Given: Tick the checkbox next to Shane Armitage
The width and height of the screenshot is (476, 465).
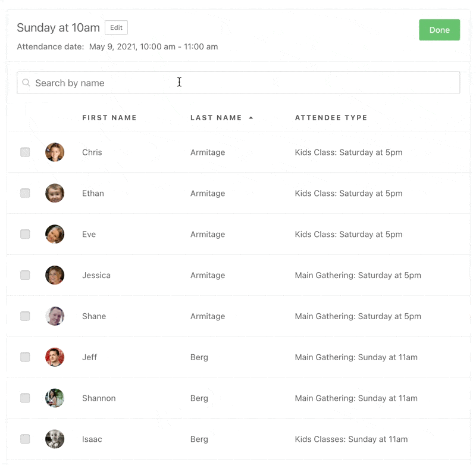Looking at the screenshot, I should (25, 316).
